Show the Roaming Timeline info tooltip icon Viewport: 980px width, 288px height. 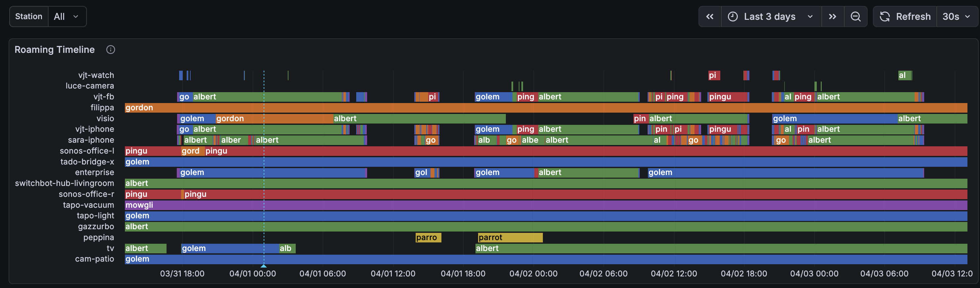coord(110,50)
